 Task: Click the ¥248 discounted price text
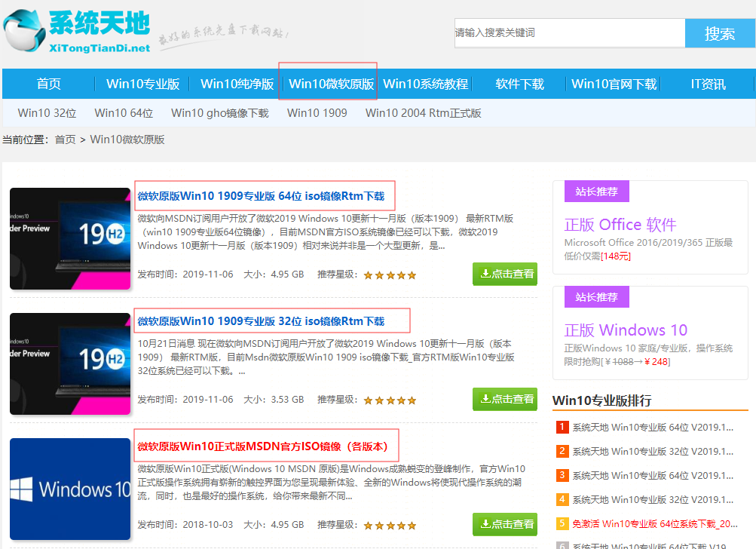(x=656, y=362)
